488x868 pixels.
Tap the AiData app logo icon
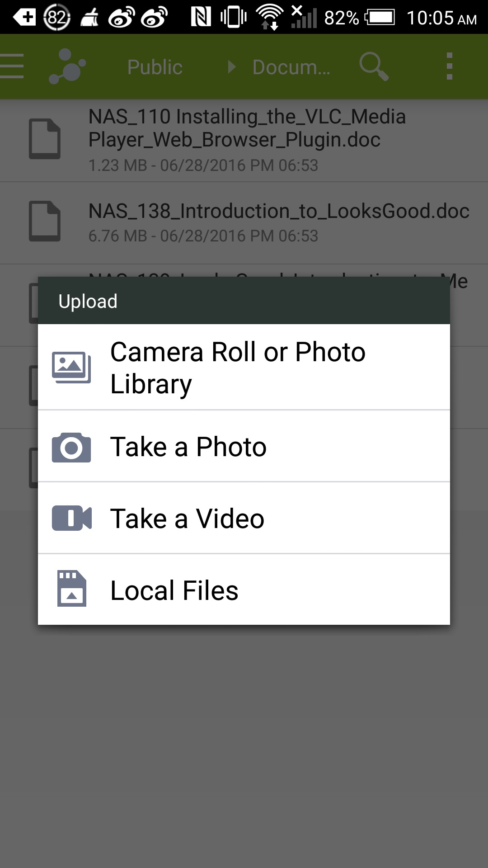pyautogui.click(x=67, y=66)
